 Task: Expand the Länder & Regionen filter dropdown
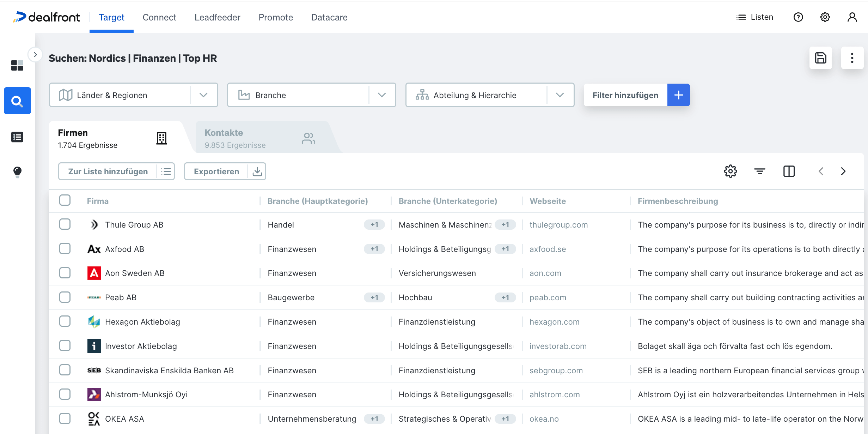coord(203,95)
